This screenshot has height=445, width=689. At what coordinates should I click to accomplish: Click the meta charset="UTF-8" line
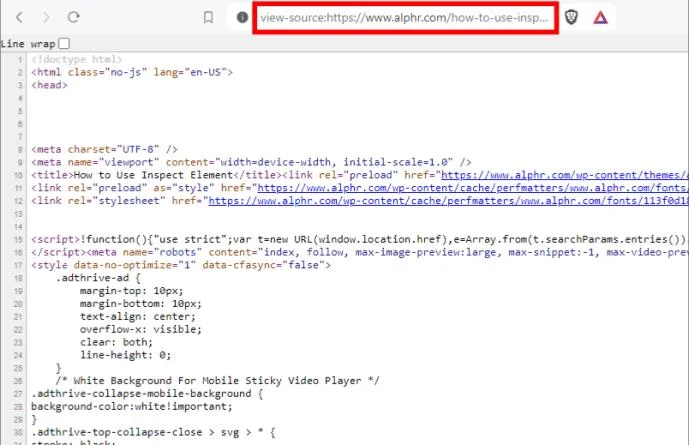(x=104, y=149)
